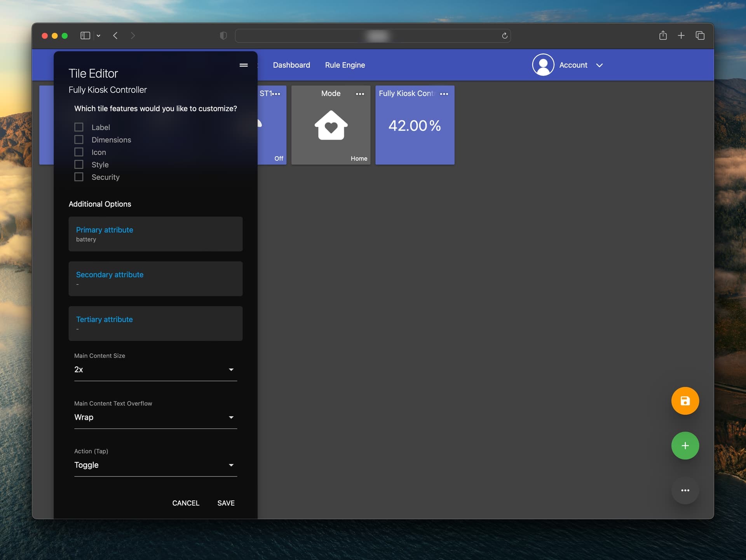Viewport: 746px width, 560px height.
Task: Select the Primary attribute battery field
Action: coord(155,234)
